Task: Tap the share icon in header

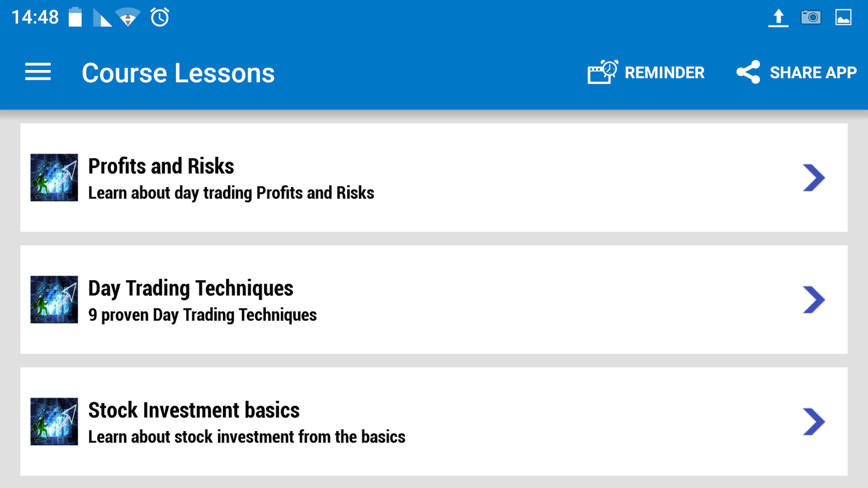Action: point(748,72)
